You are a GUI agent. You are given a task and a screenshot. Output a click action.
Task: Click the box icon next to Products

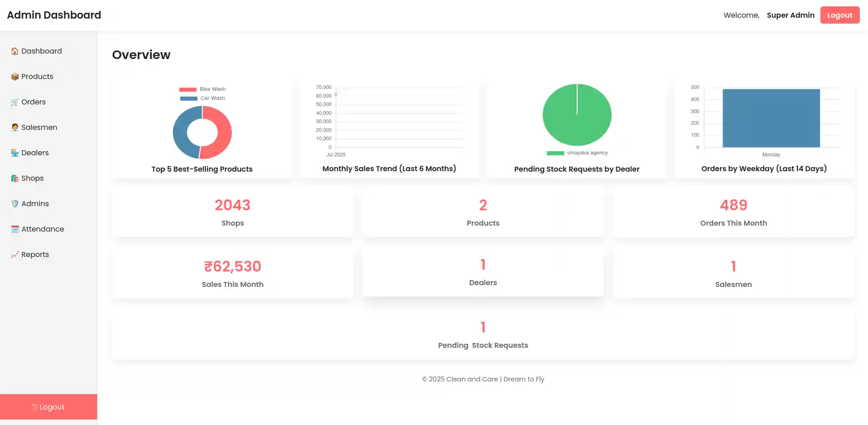(15, 77)
